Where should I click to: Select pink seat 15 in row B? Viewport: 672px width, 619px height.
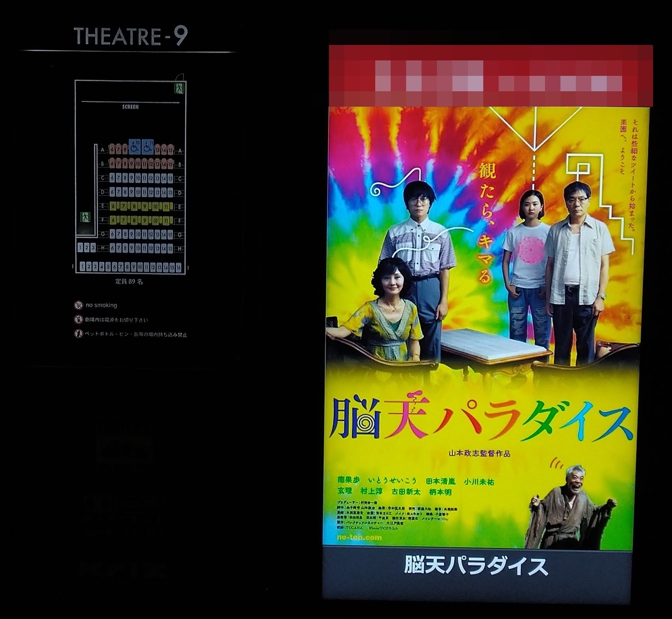pos(170,164)
